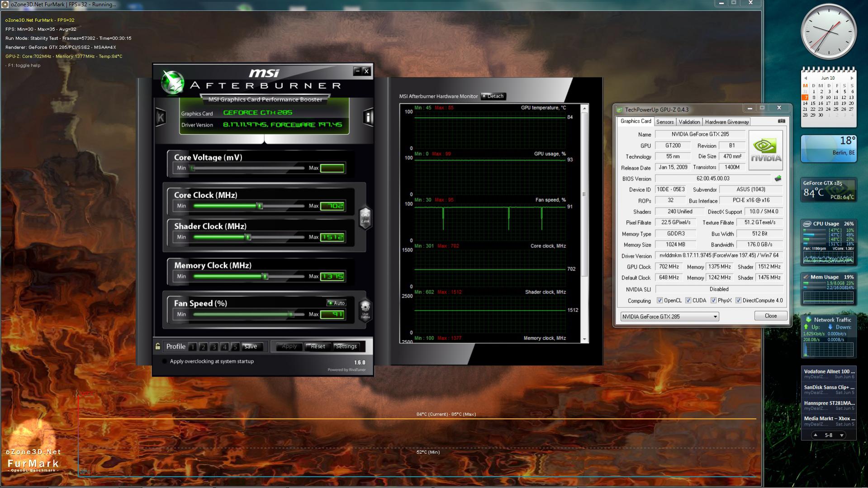868x488 pixels.
Task: Select profile slot 4
Action: pyautogui.click(x=224, y=347)
